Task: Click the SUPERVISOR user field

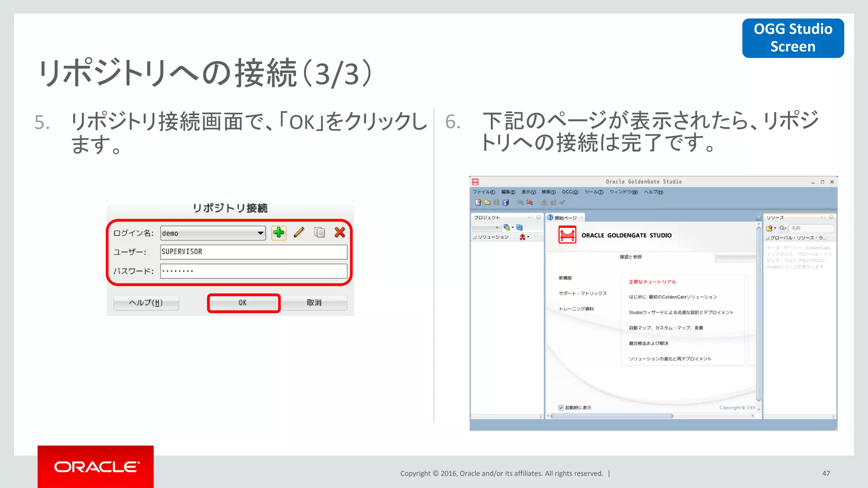Action: 253,252
